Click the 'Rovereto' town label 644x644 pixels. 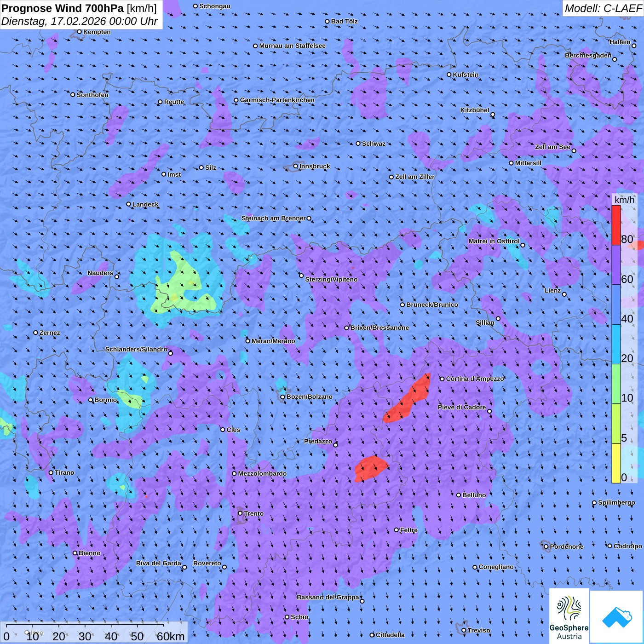click(x=207, y=563)
